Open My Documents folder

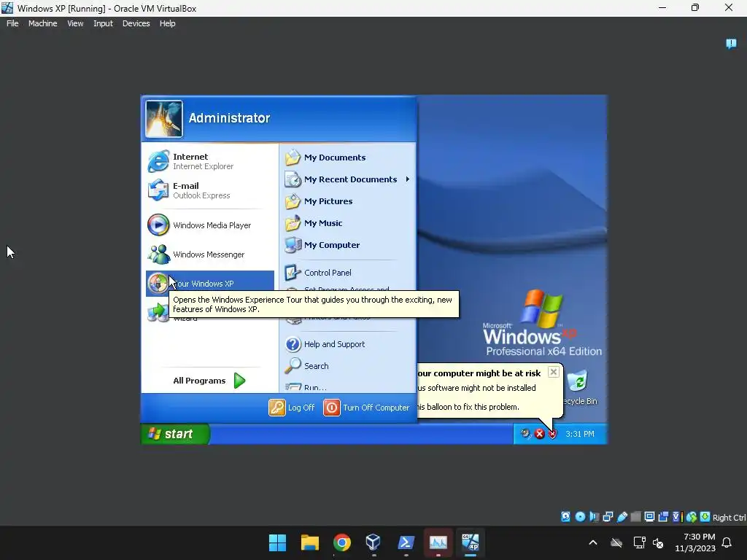pos(348,157)
